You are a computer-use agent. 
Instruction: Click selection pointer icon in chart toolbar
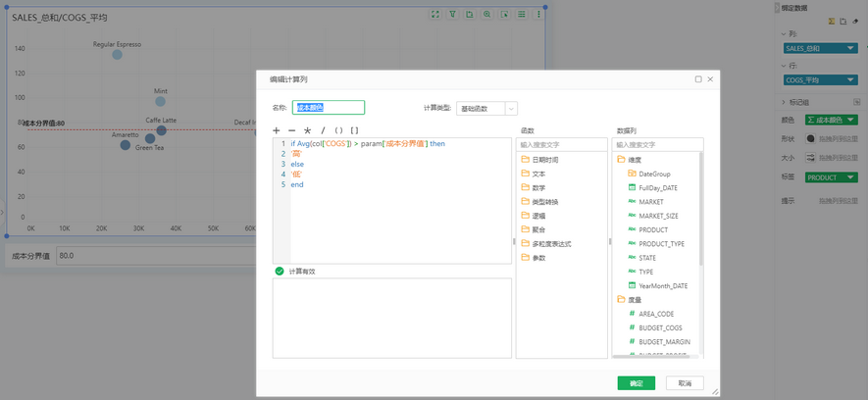point(504,15)
